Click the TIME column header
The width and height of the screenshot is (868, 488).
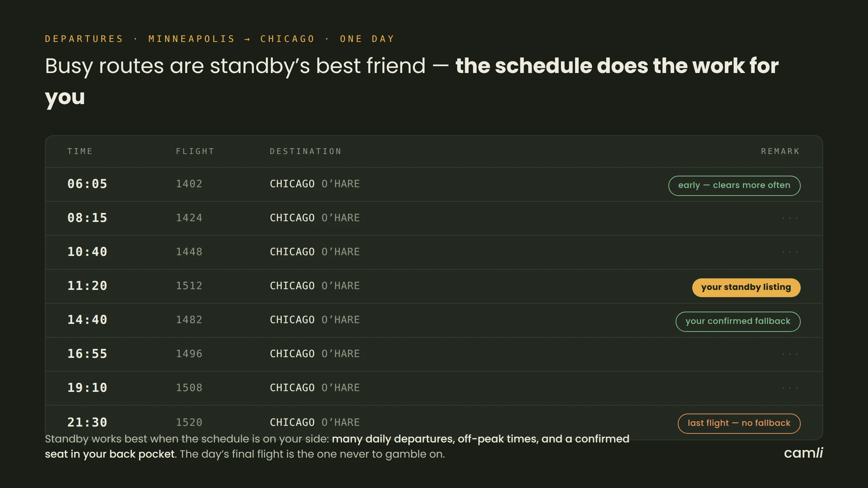(80, 151)
